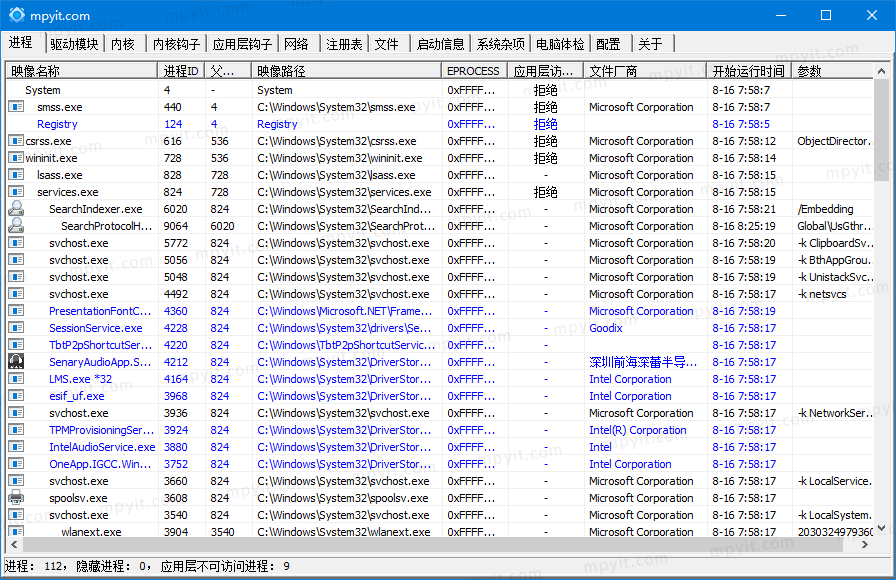Click the horizontal scrollbar right arrow

point(865,545)
